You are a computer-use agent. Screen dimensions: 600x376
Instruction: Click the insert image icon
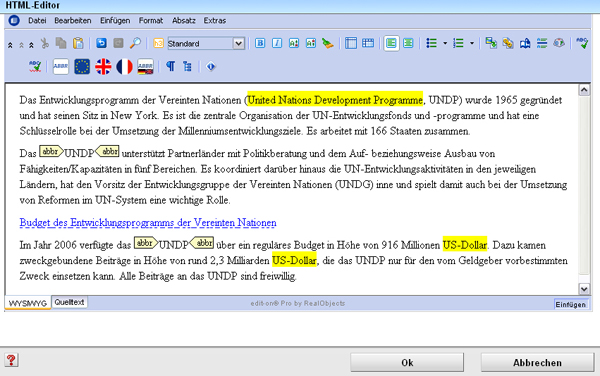[x=491, y=43]
